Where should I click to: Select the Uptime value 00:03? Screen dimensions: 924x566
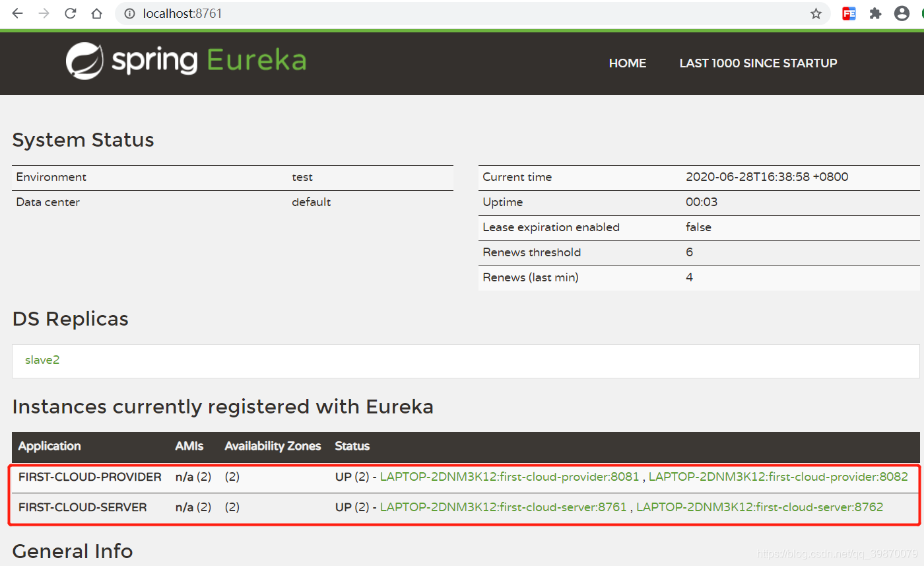pos(702,202)
